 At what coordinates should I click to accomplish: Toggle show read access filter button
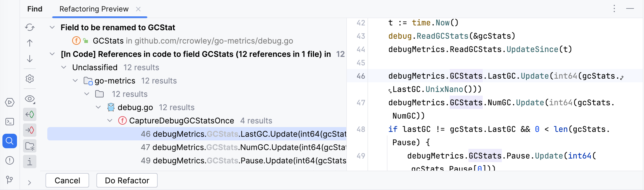point(30,114)
